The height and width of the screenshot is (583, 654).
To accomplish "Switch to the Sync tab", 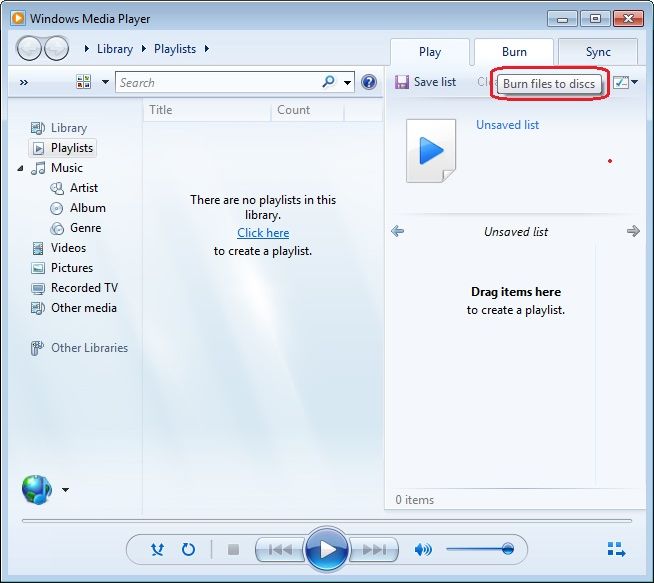I will click(x=598, y=52).
